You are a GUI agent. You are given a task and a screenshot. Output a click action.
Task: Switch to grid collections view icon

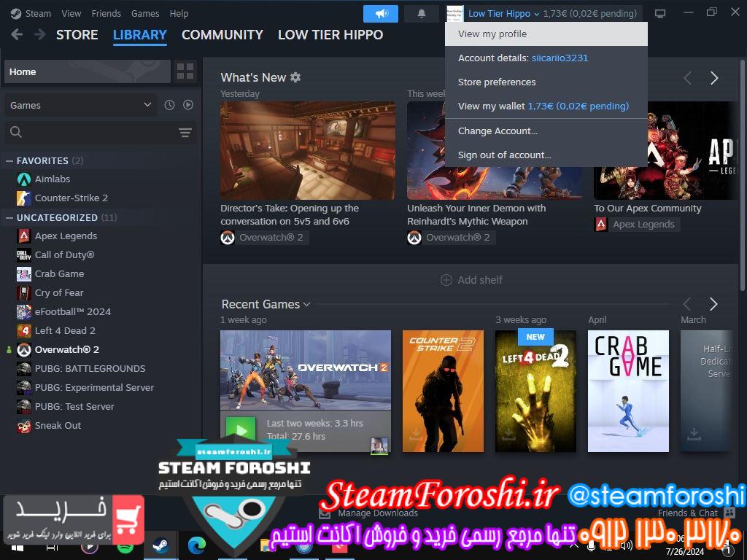pos(185,71)
